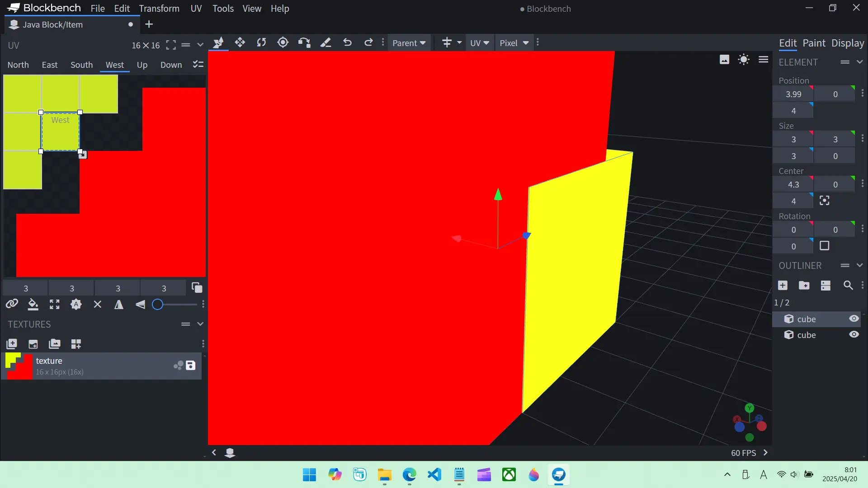
Task: Collapse the Textures panel chevron
Action: tap(200, 324)
